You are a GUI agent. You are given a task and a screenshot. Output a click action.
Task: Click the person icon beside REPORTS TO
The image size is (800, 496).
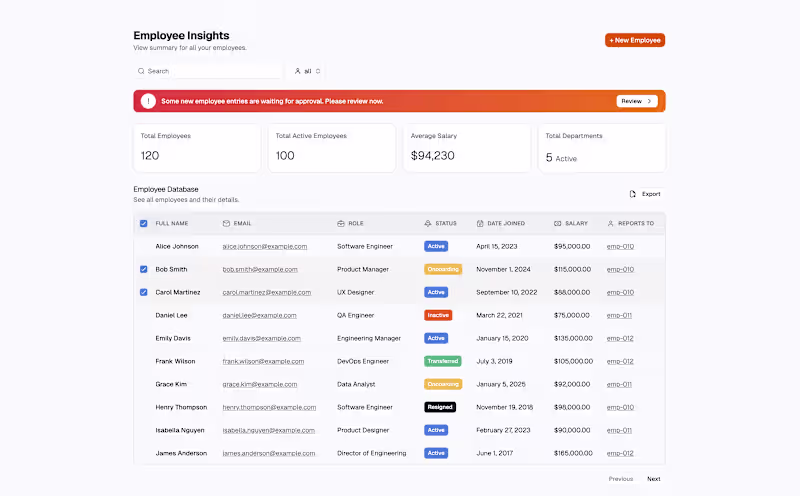610,224
